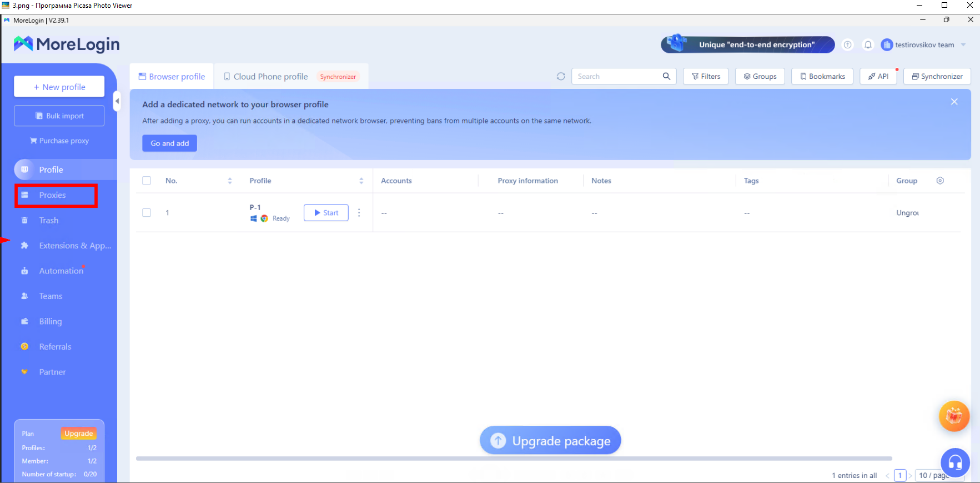Open the column settings gear icon
Image resolution: width=980 pixels, height=483 pixels.
940,181
